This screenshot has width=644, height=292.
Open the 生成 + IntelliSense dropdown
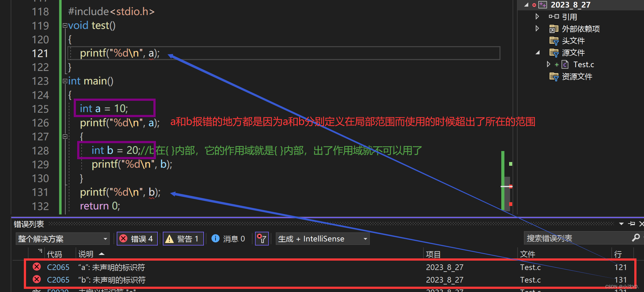point(322,239)
